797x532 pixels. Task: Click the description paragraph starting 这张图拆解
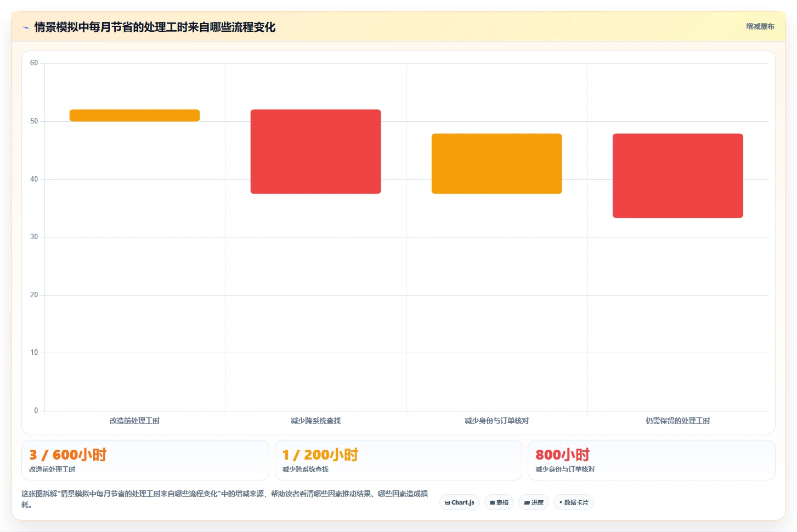(225, 499)
